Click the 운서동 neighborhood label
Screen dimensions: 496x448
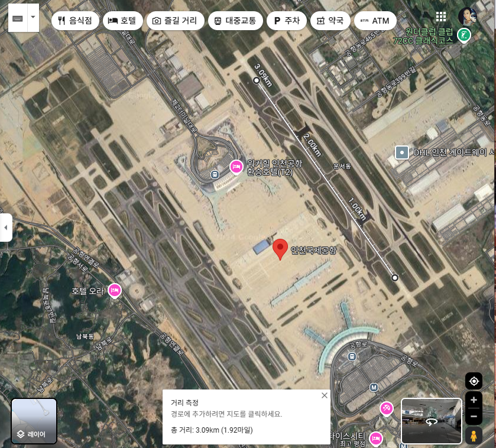tap(342, 166)
